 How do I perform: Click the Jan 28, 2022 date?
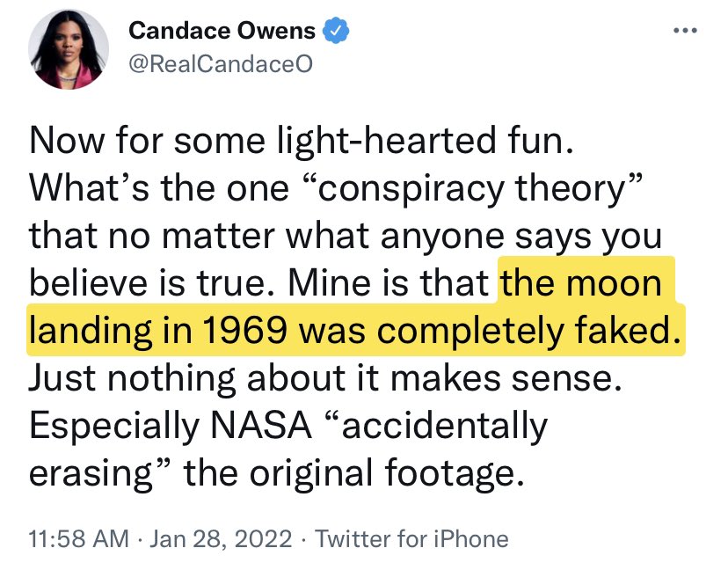tap(221, 539)
